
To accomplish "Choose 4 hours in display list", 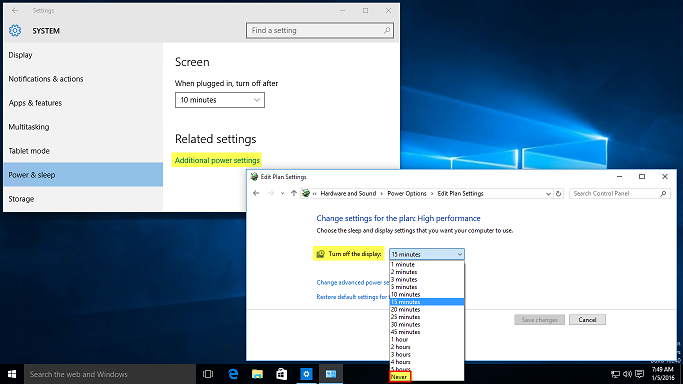I will 427,362.
